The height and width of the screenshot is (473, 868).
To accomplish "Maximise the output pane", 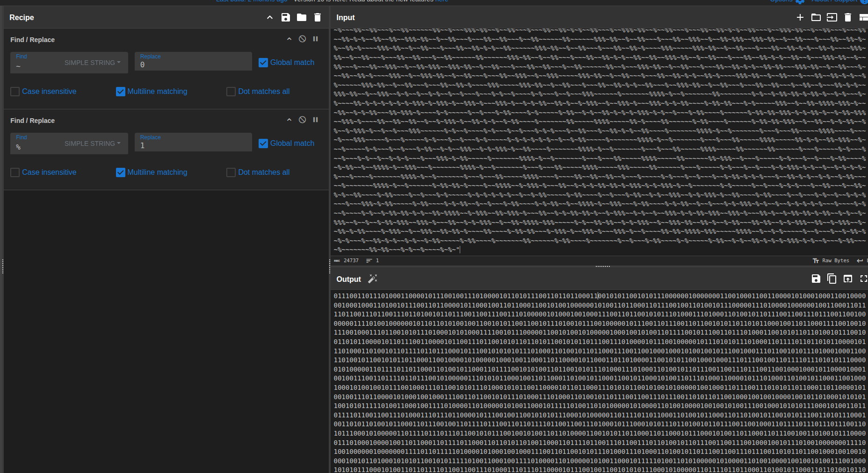I will [x=863, y=279].
